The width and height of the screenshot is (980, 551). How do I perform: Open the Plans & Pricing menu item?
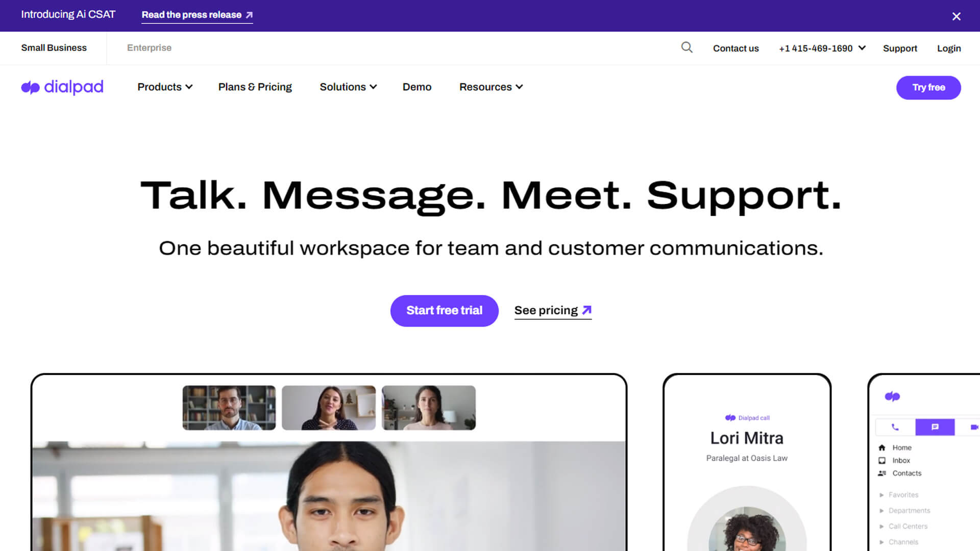[255, 87]
